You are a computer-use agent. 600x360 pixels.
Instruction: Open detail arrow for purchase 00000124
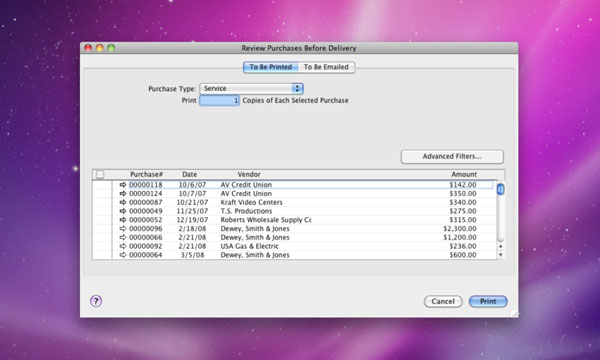click(x=123, y=194)
